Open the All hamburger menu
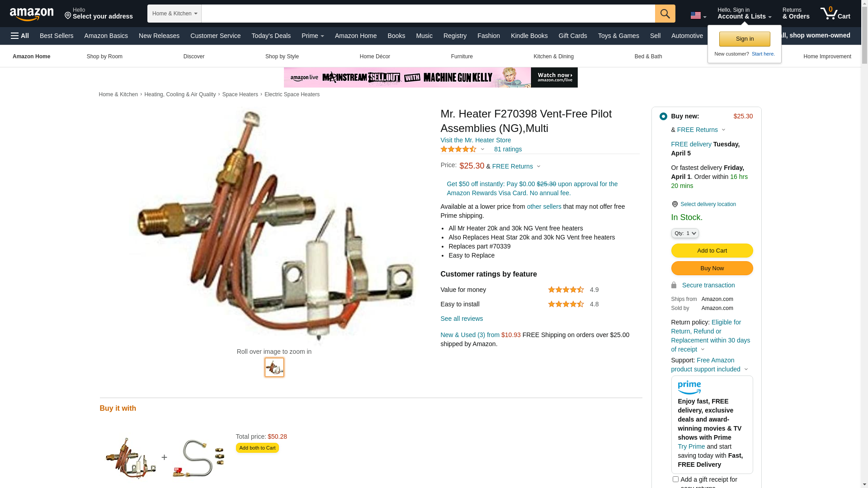868x488 pixels. (x=20, y=36)
